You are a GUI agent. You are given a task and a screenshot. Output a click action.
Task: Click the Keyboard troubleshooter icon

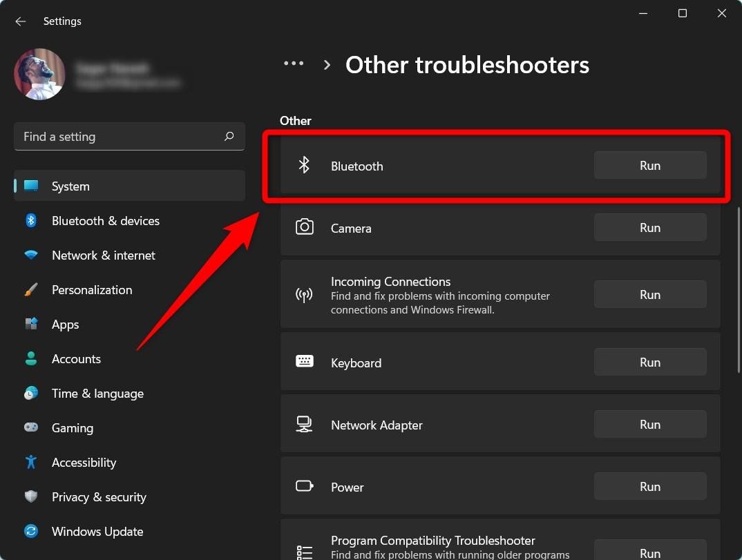[x=305, y=362]
